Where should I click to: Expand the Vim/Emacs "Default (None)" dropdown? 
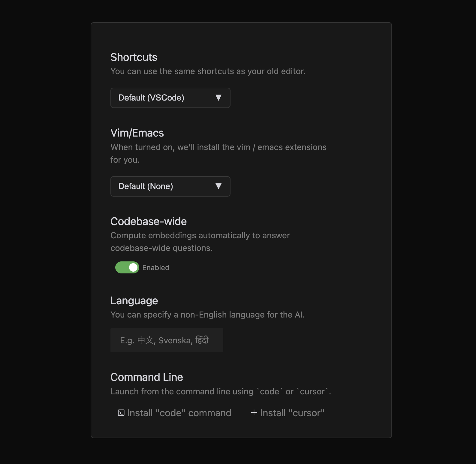[170, 186]
